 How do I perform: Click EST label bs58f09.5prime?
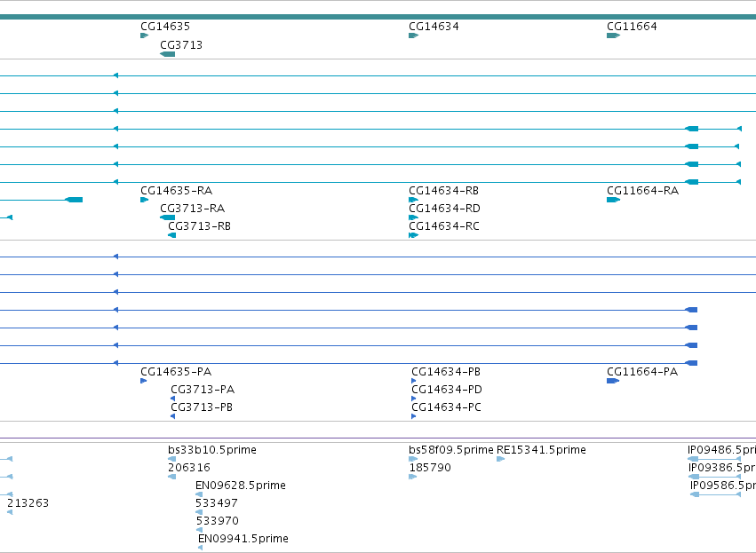tap(450, 450)
